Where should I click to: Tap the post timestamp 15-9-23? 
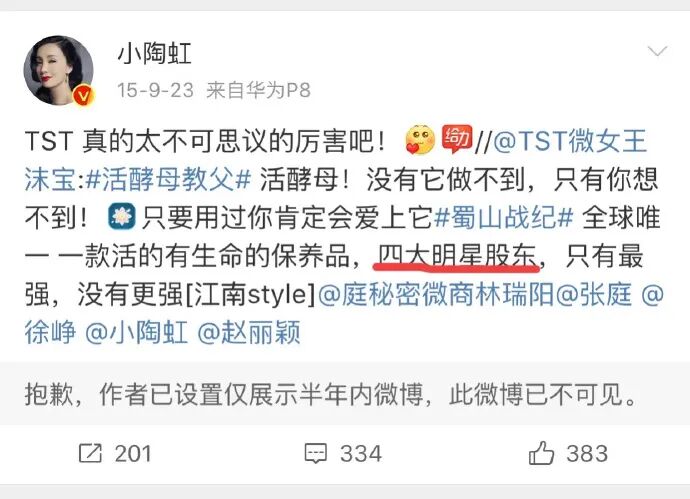pyautogui.click(x=155, y=90)
